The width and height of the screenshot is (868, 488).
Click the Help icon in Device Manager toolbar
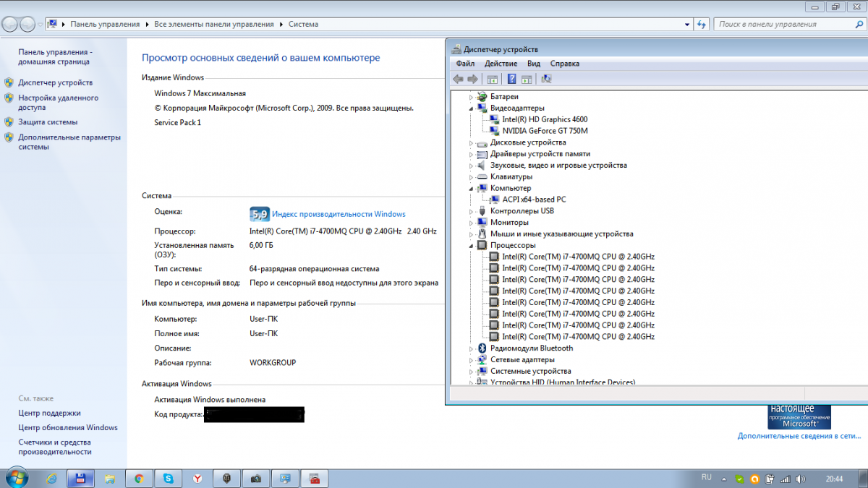tap(511, 79)
